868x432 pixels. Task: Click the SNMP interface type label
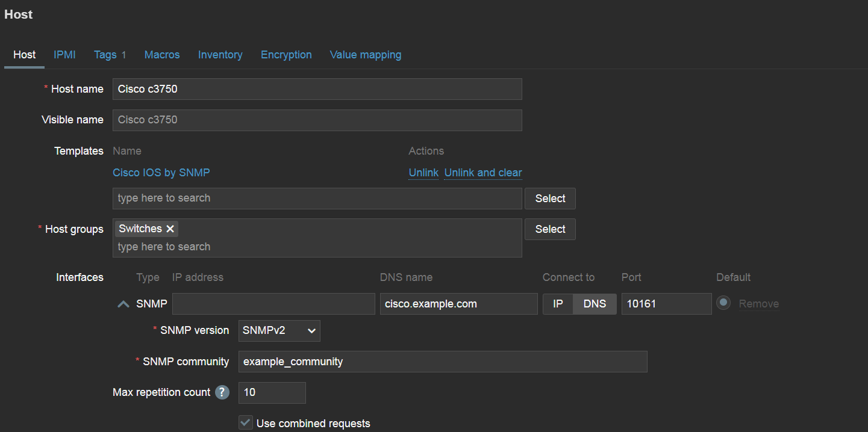[152, 304]
